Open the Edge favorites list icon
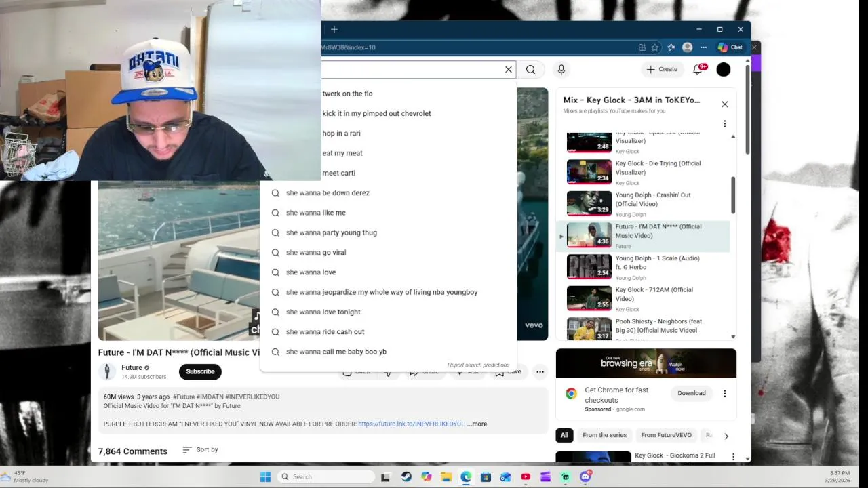The image size is (868, 488). point(671,47)
